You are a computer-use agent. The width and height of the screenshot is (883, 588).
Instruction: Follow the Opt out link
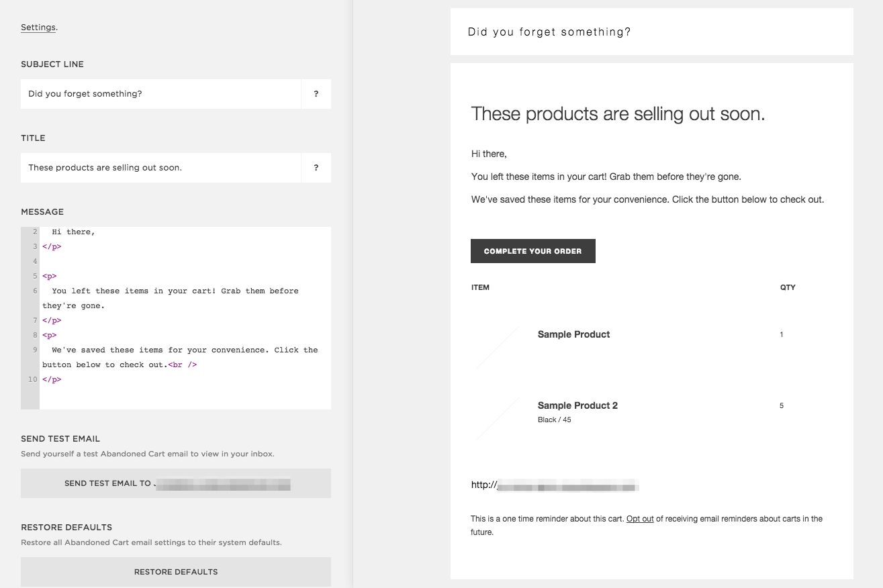639,519
